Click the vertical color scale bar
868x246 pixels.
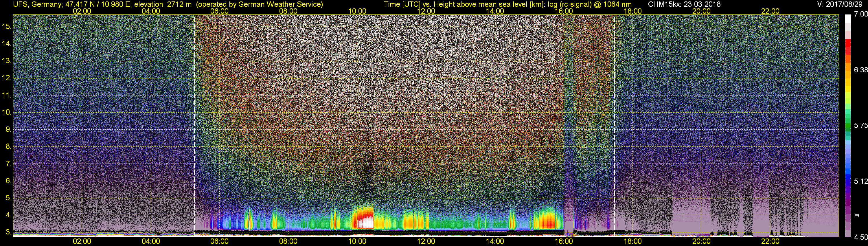(x=848, y=126)
